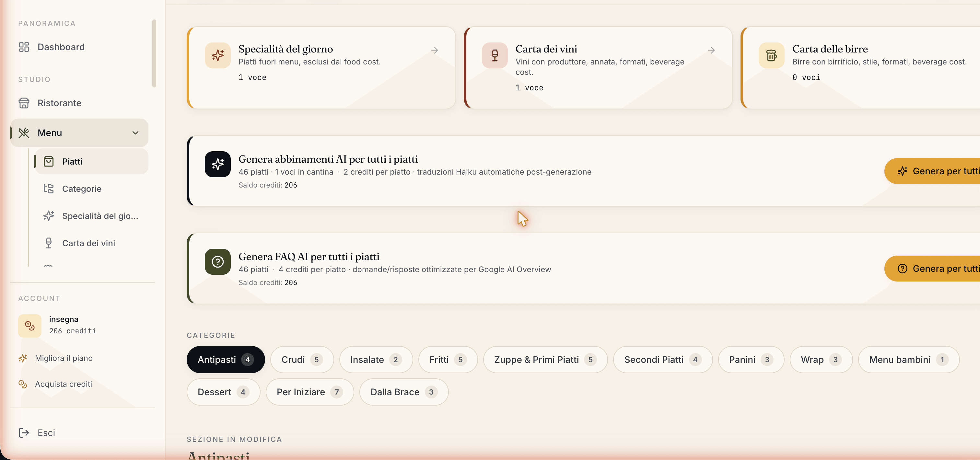Open Carta dei vini card arrow
Viewport: 980px width, 460px height.
[711, 50]
